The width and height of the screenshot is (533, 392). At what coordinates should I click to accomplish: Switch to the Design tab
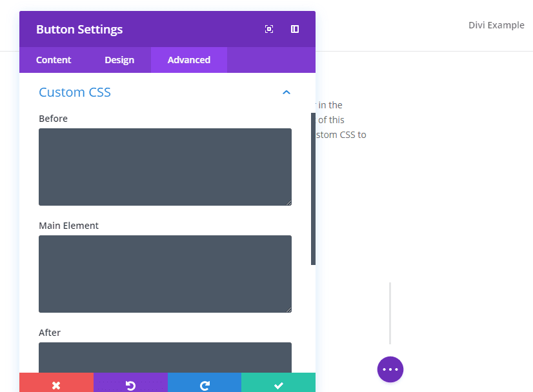coord(119,60)
